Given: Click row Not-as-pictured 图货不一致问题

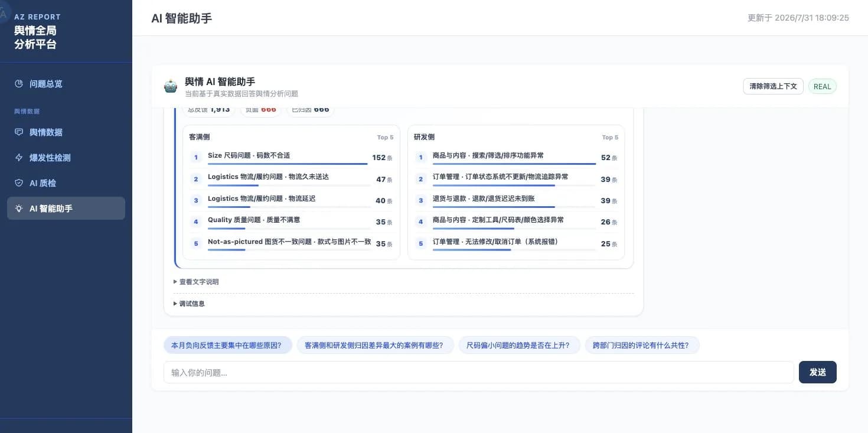Looking at the screenshot, I should [291, 243].
